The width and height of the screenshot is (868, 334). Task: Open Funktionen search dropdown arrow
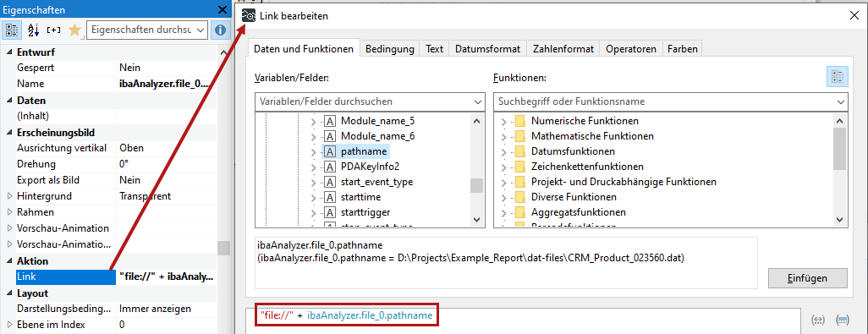pos(841,101)
